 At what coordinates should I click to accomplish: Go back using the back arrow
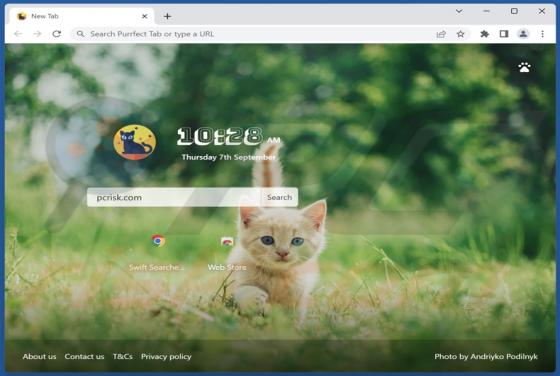tap(18, 34)
